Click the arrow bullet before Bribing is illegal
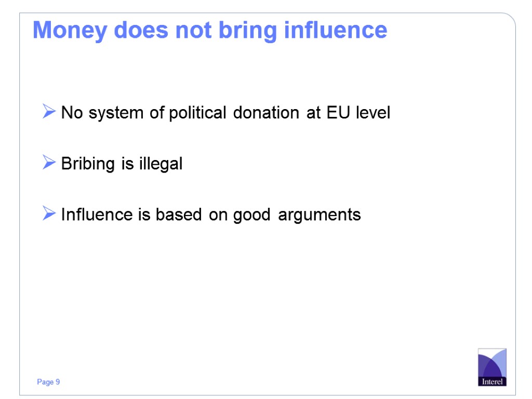Image resolution: width=532 pixels, height=399 pixels. tap(49, 164)
